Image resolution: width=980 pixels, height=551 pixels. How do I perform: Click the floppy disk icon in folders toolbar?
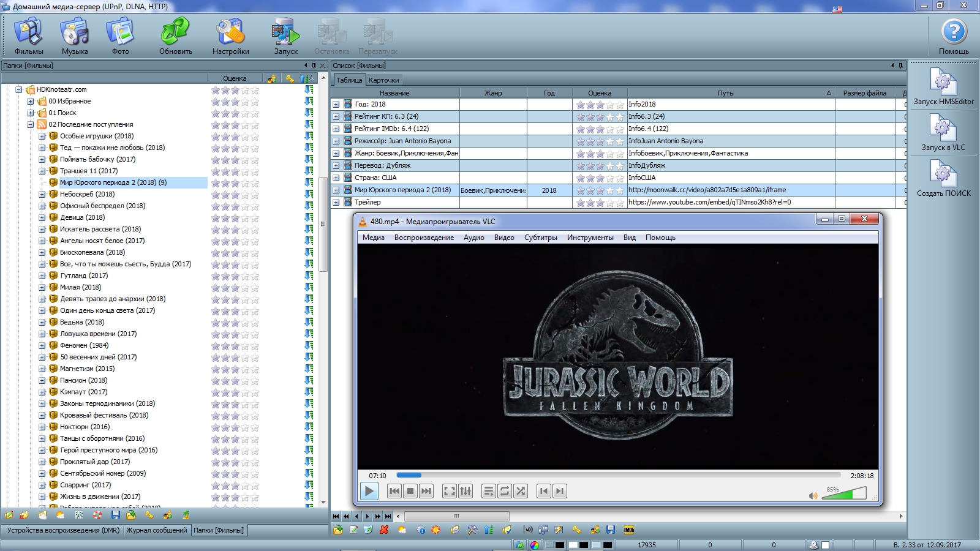[115, 515]
